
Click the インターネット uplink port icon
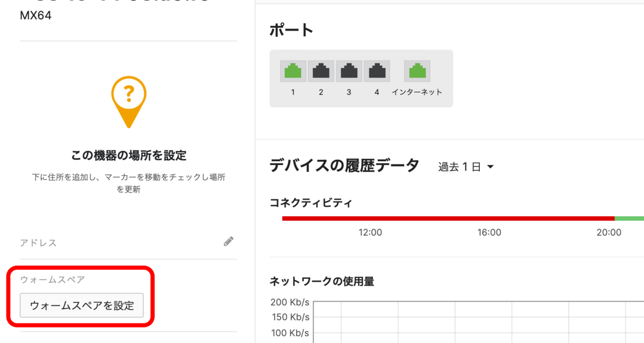[x=418, y=70]
